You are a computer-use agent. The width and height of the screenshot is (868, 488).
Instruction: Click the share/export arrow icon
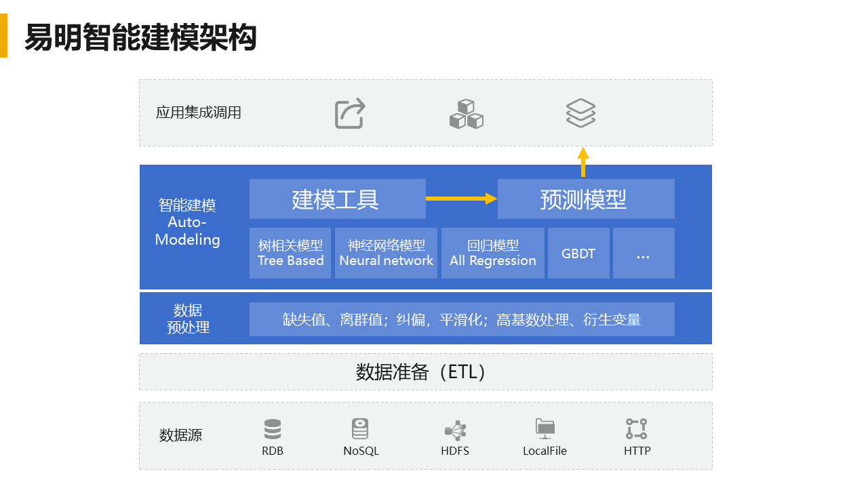[351, 113]
